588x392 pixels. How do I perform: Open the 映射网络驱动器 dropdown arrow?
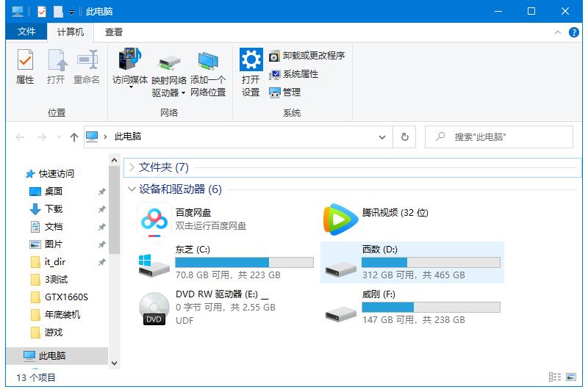[183, 92]
